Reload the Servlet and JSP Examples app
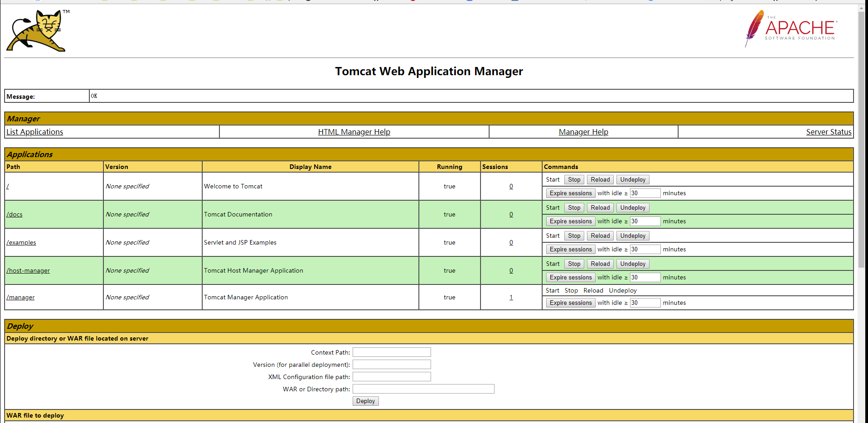 pyautogui.click(x=600, y=236)
